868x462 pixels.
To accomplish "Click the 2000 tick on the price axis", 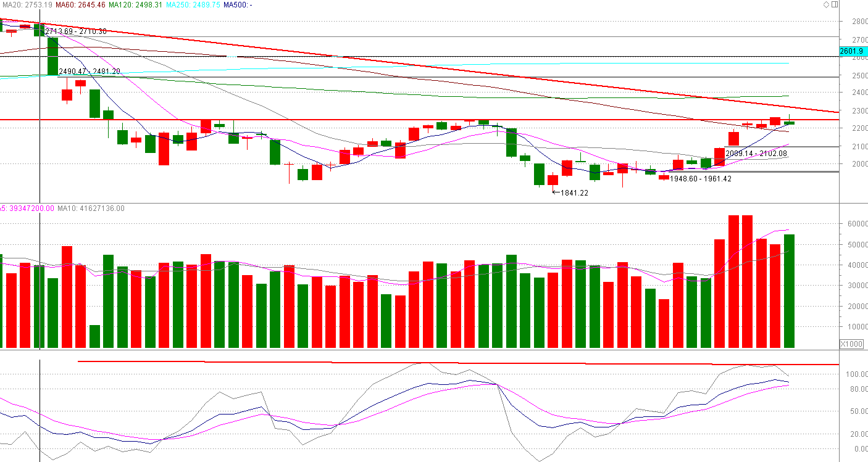I will click(859, 163).
